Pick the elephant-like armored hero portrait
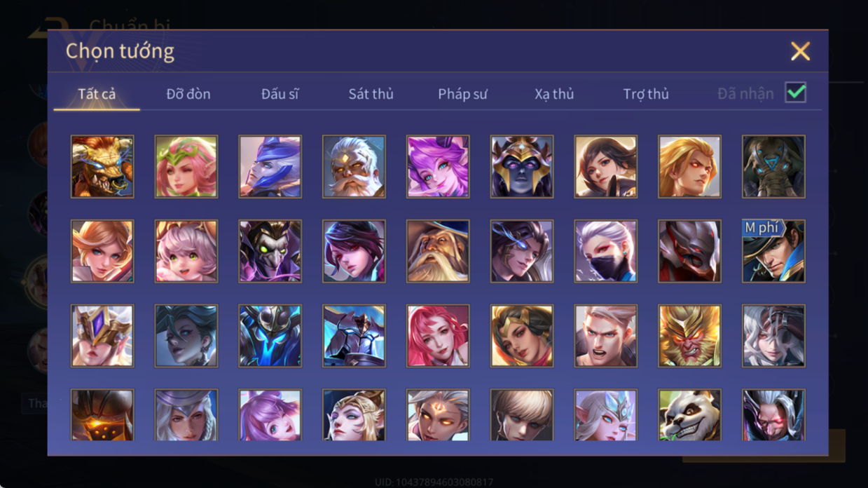 click(x=773, y=167)
